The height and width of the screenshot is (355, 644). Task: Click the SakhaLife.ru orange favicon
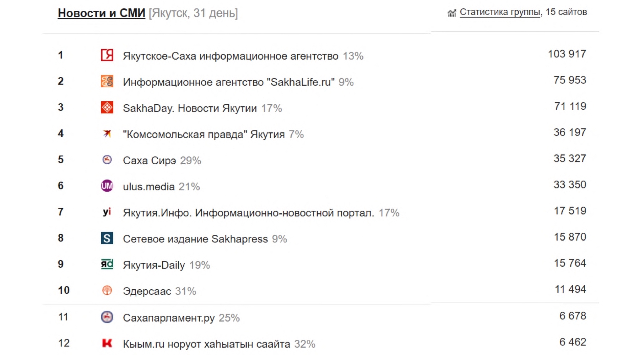[x=107, y=81]
